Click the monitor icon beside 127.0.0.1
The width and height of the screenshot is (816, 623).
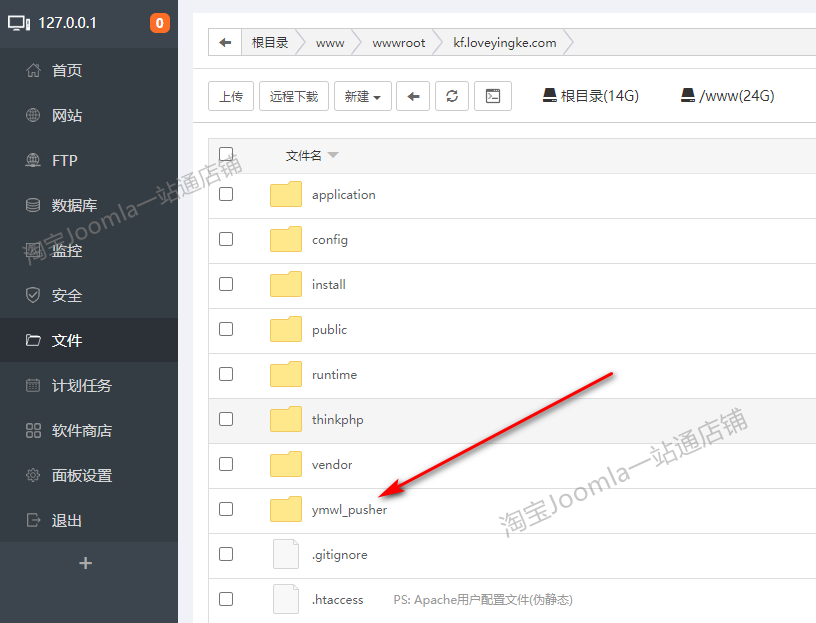point(19,23)
